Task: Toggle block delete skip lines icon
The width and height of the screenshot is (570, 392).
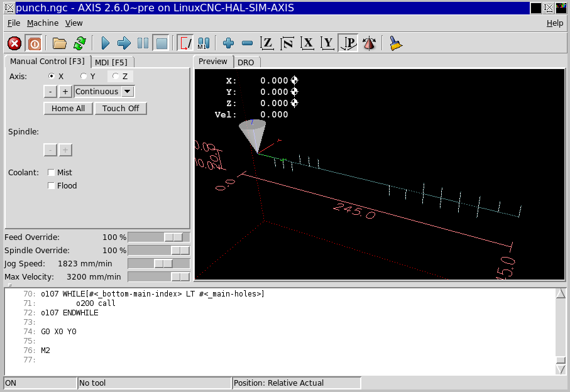Action: [x=185, y=43]
